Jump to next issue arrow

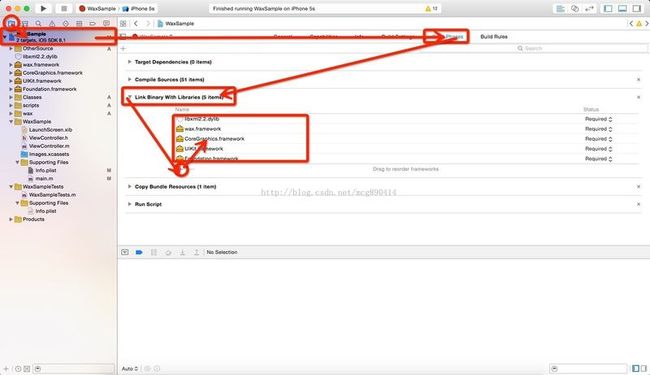[647, 24]
